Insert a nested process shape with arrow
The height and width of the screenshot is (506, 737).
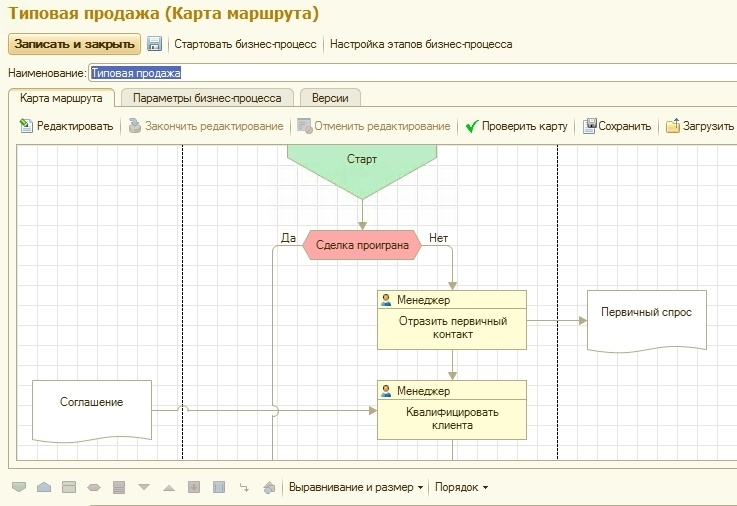point(194,487)
